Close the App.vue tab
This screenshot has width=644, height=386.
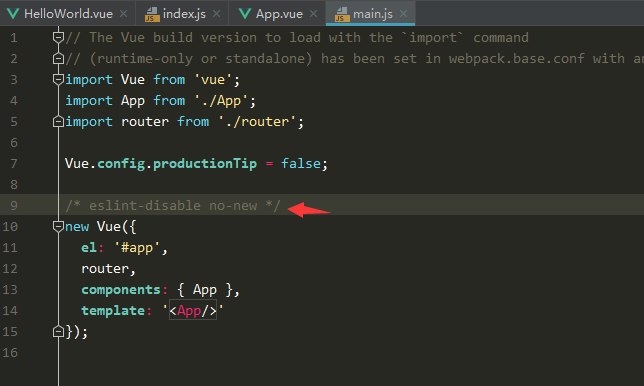[313, 14]
